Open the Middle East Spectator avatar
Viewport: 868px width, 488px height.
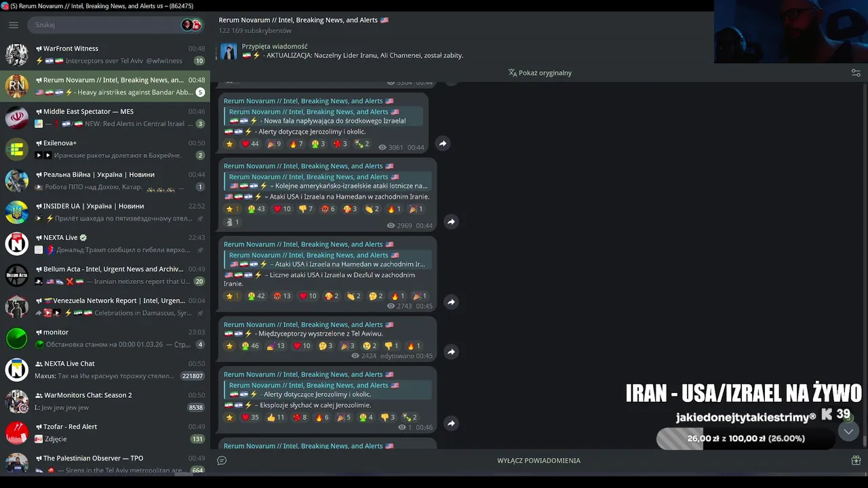[x=16, y=118]
